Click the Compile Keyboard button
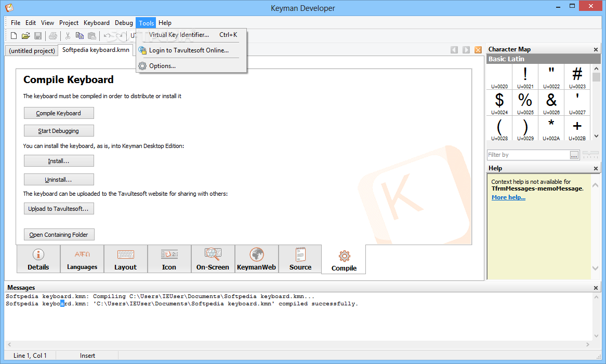 [59, 113]
